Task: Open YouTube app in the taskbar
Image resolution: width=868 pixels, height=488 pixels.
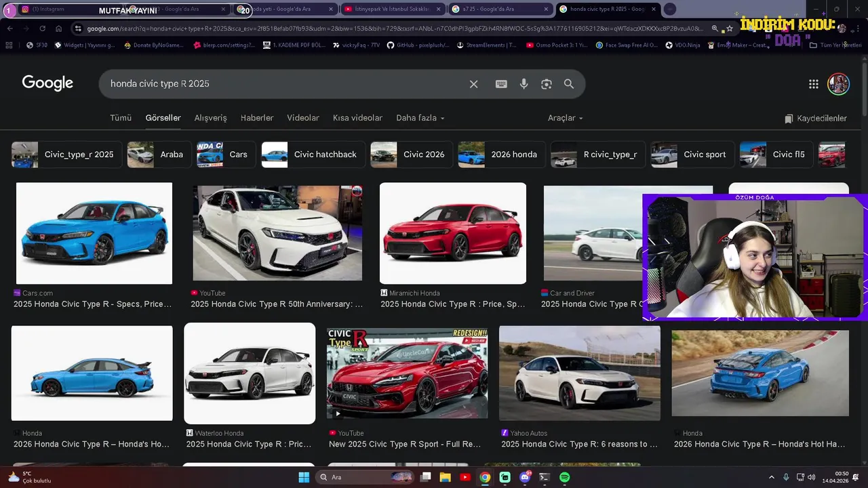Action: coord(465,477)
